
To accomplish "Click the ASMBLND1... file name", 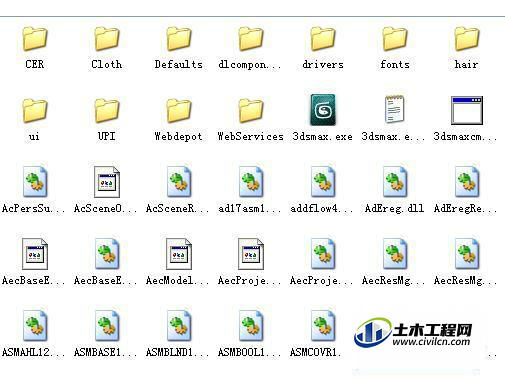I will [177, 352].
